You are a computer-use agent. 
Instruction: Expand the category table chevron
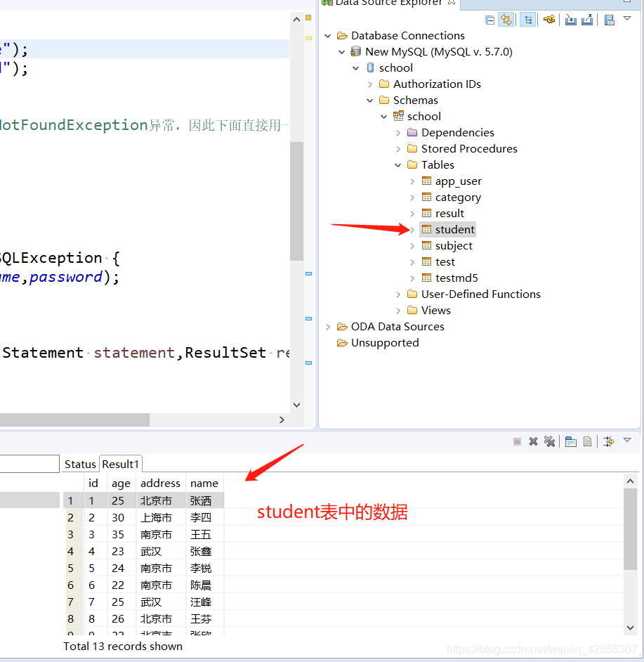412,197
